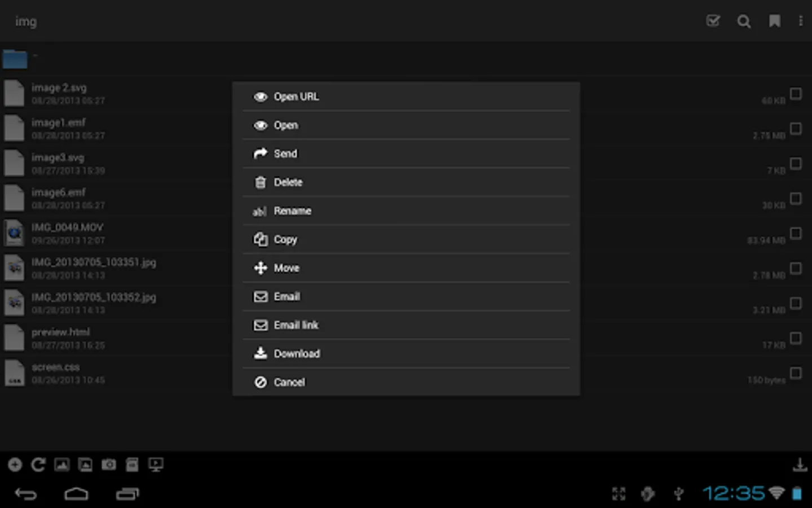Open the three-dot overflow menu
This screenshot has height=508, width=812.
(x=801, y=21)
